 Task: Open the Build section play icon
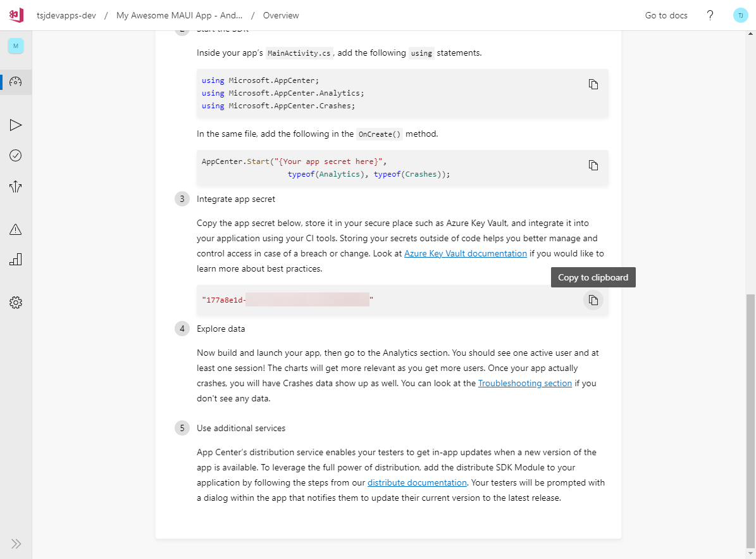coord(16,125)
